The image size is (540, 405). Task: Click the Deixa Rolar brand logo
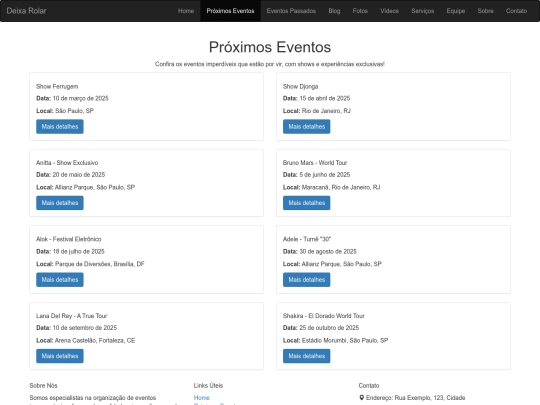tap(26, 11)
